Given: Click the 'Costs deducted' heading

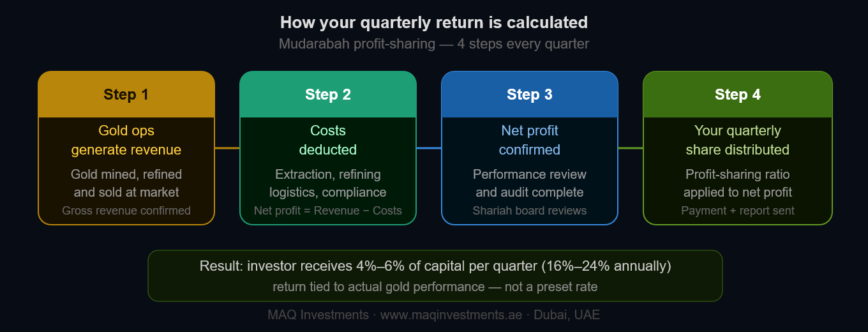Looking at the screenshot, I should point(328,140).
